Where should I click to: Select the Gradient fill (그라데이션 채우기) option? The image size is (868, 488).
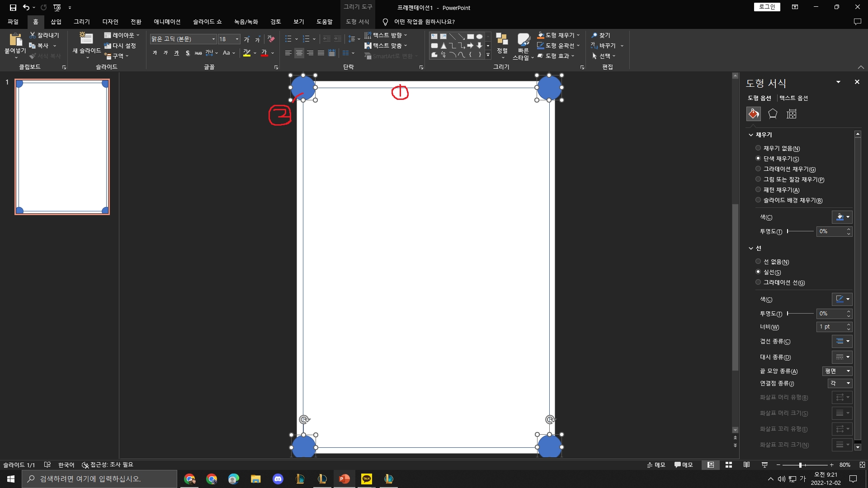[758, 169]
